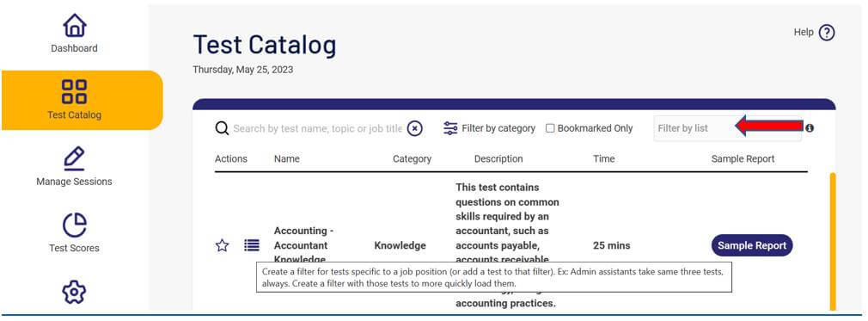Viewport: 868px width, 321px height.
Task: Click the search by test name field
Action: [317, 128]
